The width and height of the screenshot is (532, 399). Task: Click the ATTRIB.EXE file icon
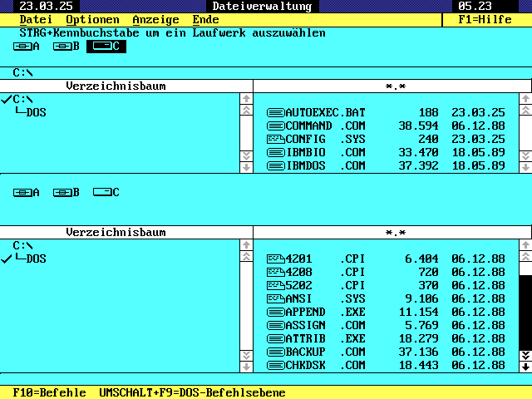coord(275,338)
